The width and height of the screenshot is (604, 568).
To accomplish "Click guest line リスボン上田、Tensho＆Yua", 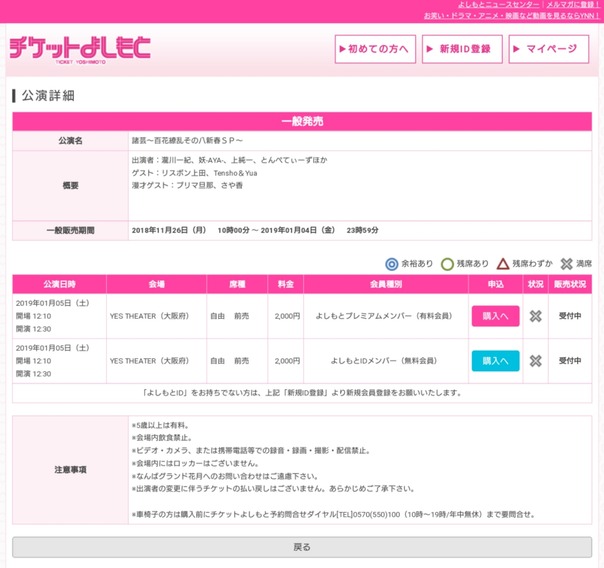I will pyautogui.click(x=195, y=173).
